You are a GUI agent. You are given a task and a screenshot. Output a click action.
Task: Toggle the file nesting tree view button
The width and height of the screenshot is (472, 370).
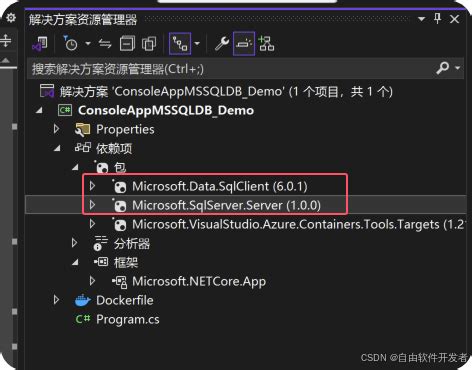[180, 44]
